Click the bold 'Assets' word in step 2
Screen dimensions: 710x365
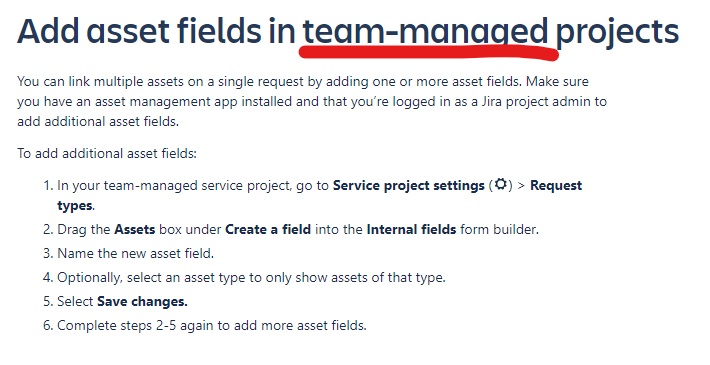tap(134, 230)
